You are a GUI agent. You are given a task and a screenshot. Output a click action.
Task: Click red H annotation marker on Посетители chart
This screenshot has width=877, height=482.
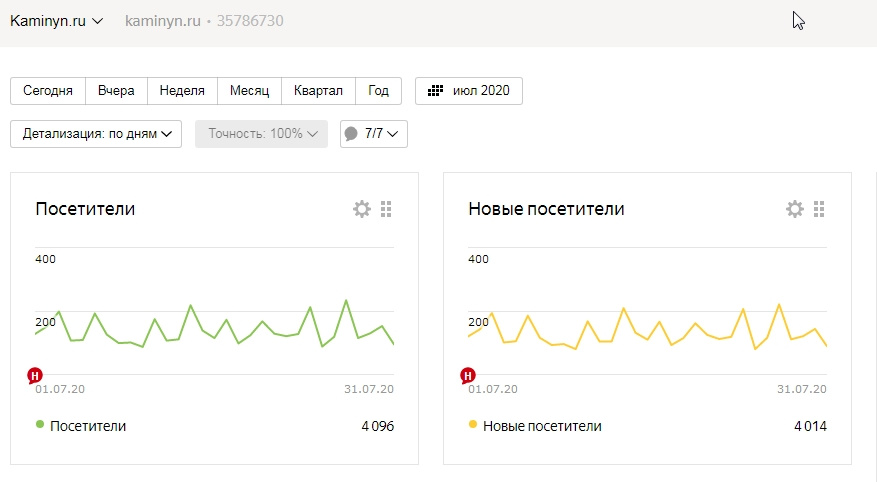coord(35,375)
